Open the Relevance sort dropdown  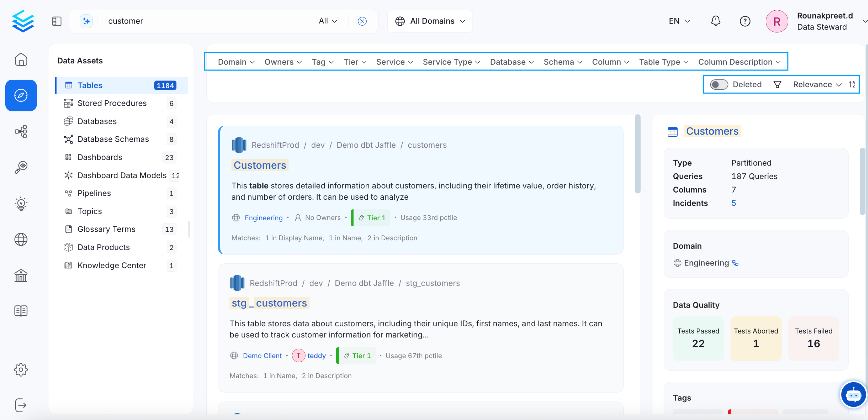(x=817, y=84)
